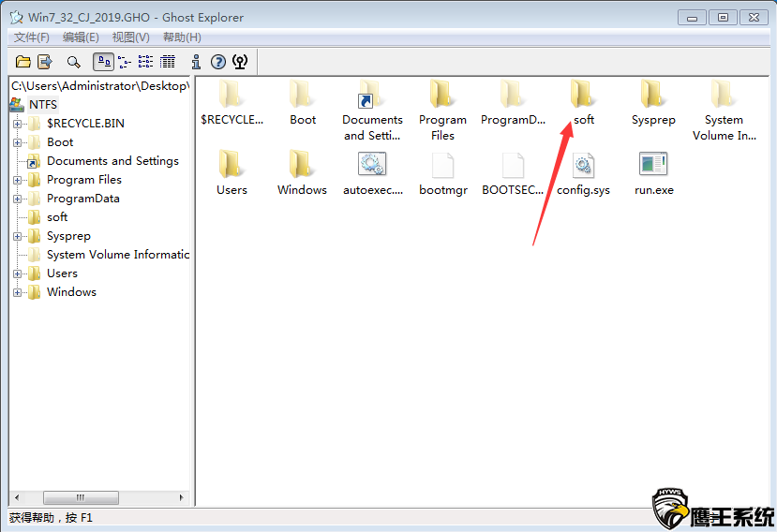Select bootmgr file icon
This screenshot has width=777, height=532.
click(442, 165)
